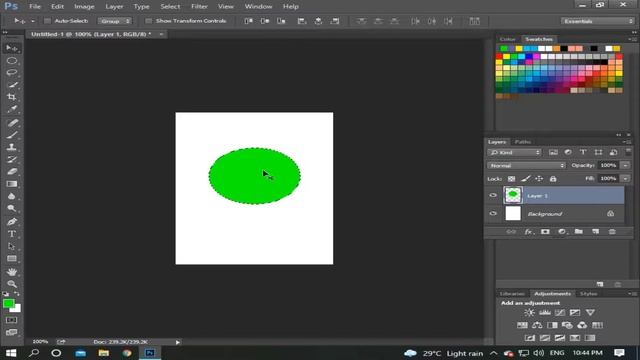Open the layer Kind filter dropdown
The height and width of the screenshot is (360, 640).
(514, 152)
